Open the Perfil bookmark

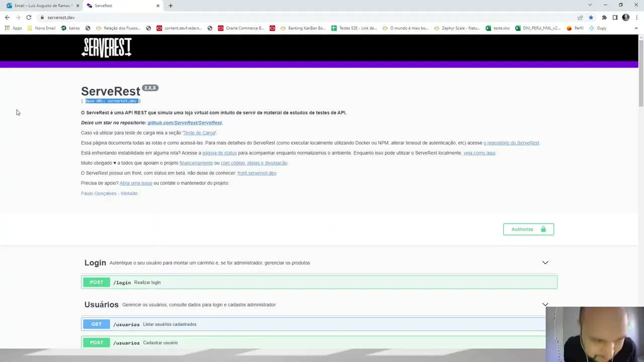click(x=575, y=28)
